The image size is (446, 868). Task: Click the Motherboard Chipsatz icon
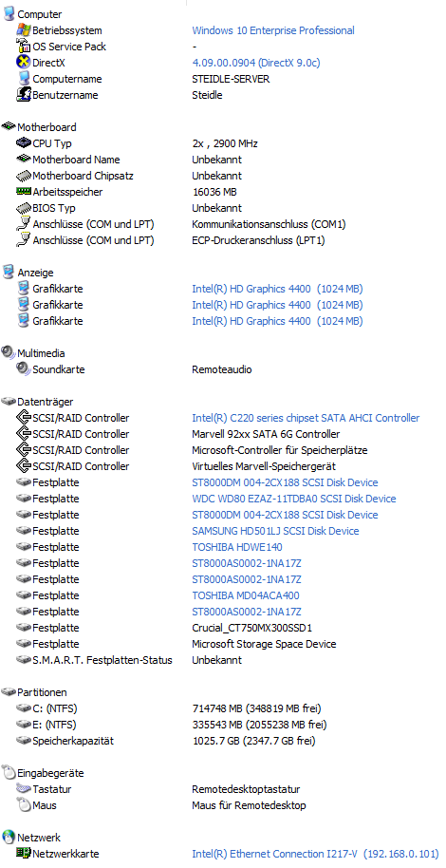24,176
